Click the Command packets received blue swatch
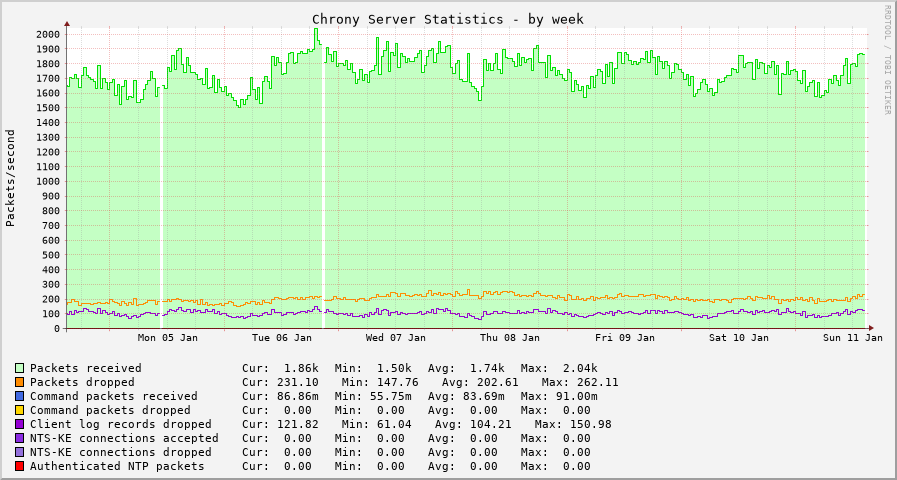 pos(20,396)
